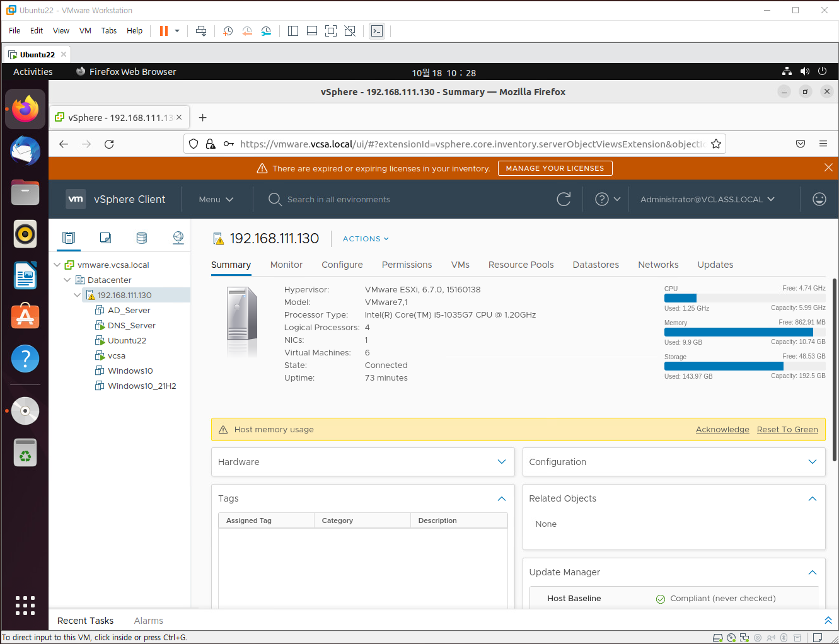The width and height of the screenshot is (839, 644).
Task: Open Firefox hamburger application menu
Action: [823, 144]
